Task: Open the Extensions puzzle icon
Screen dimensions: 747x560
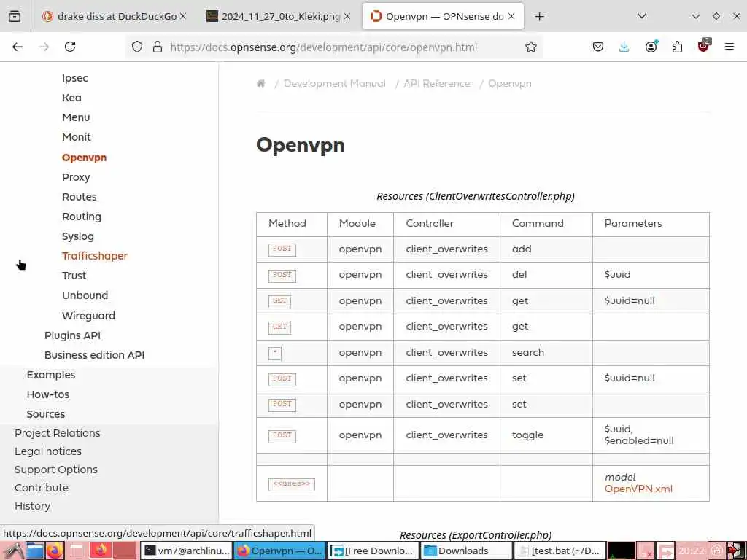Action: (x=677, y=47)
